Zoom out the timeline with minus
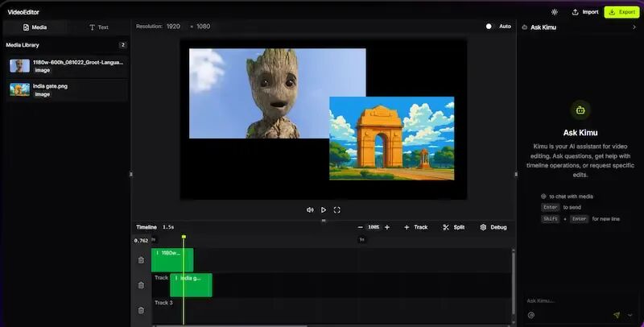Screen dimensions: 644x327 [360, 227]
